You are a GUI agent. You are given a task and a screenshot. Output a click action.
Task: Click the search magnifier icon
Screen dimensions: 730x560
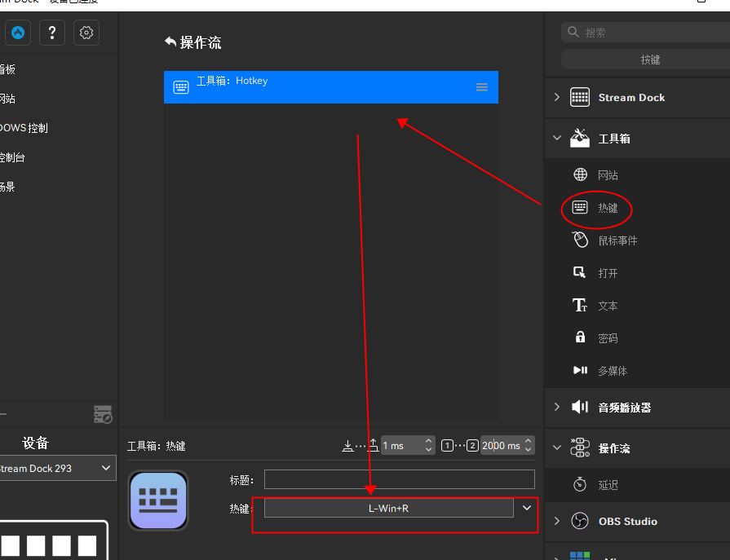(573, 32)
